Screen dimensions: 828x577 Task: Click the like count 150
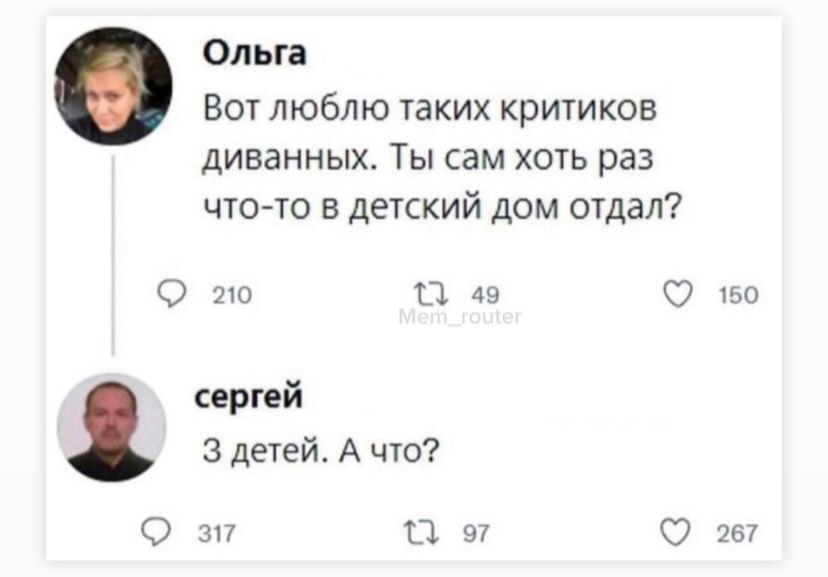point(738,295)
